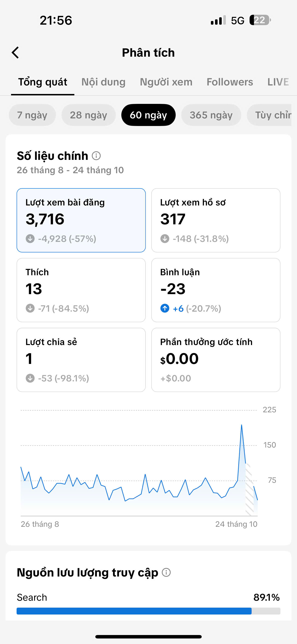297x644 pixels.
Task: Tap the back arrow icon
Action: tap(15, 53)
